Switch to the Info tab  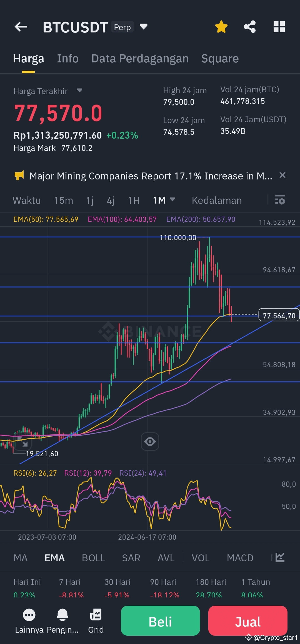pos(68,59)
